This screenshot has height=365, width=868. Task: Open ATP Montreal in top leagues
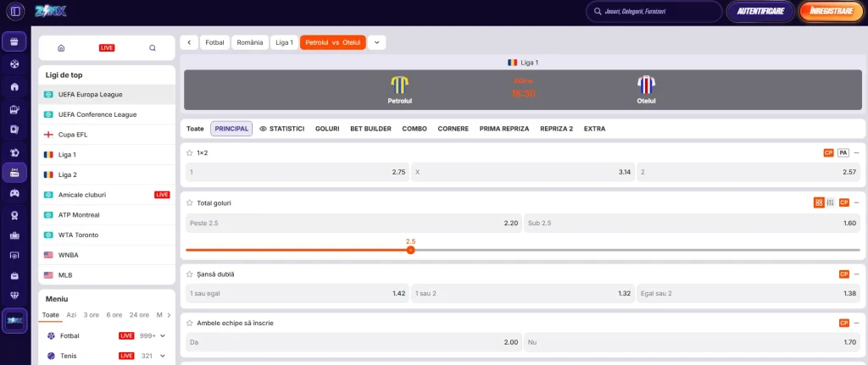coord(107,214)
